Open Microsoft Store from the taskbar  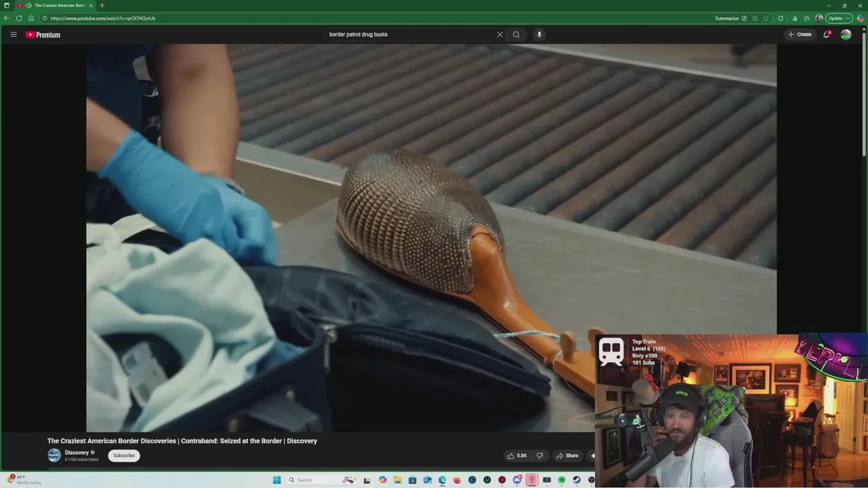(x=412, y=480)
